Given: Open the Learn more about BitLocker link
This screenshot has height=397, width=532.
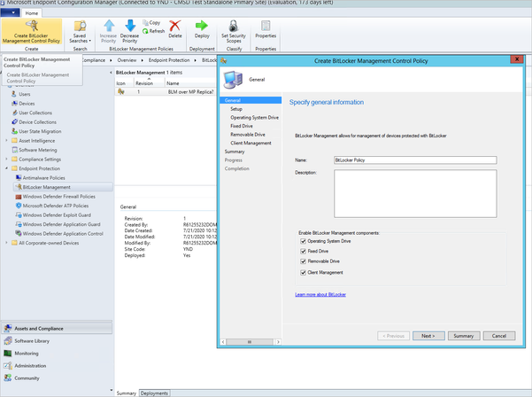Looking at the screenshot, I should (320, 294).
